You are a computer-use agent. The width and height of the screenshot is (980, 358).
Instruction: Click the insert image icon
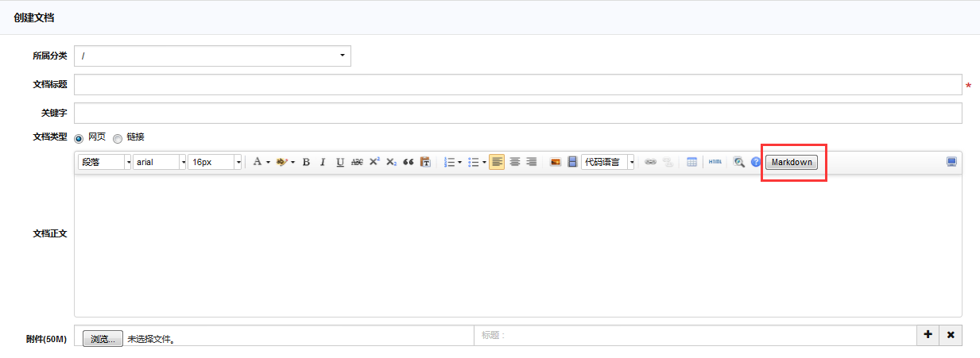pyautogui.click(x=556, y=162)
